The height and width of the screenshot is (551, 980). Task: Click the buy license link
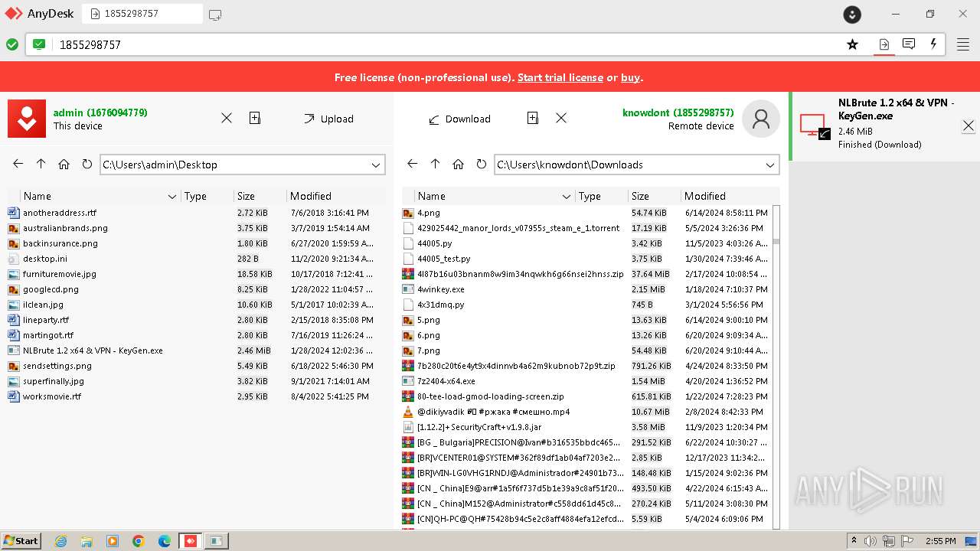(630, 77)
